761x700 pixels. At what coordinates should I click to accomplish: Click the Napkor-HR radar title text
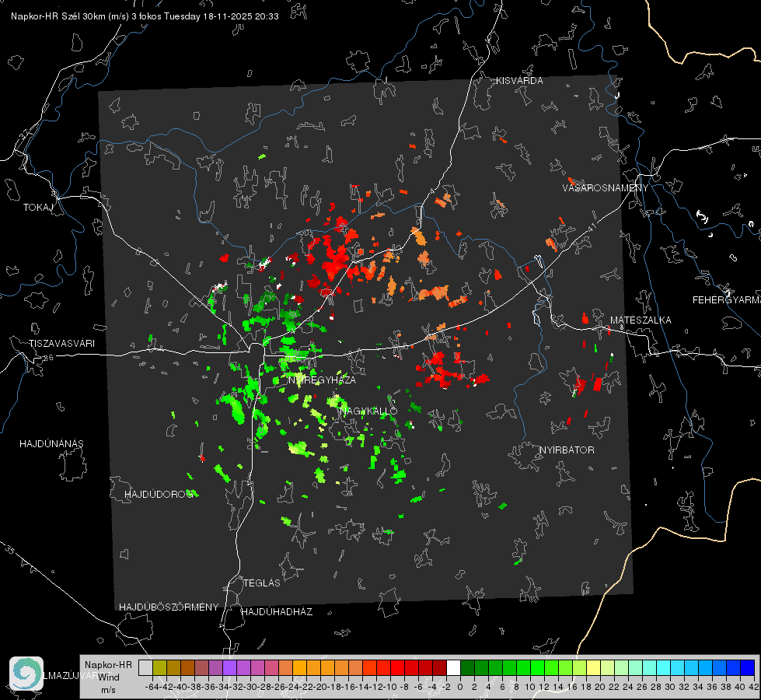[145, 16]
